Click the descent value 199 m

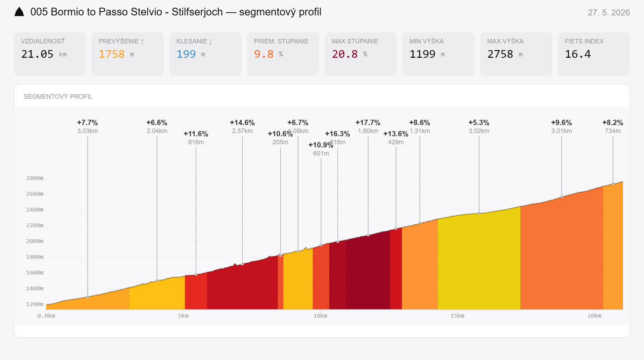pos(191,54)
